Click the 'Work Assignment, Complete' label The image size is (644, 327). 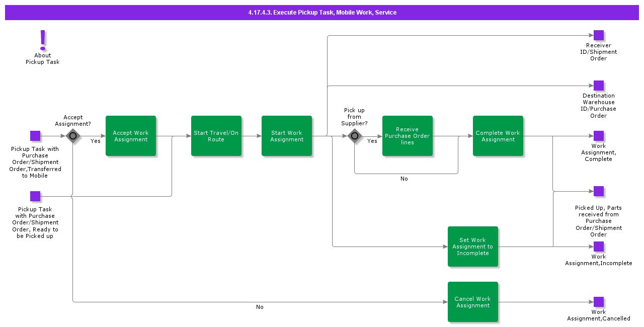(x=599, y=152)
